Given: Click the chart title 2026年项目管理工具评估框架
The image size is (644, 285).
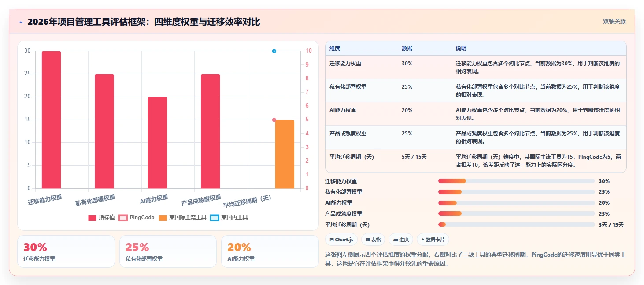Looking at the screenshot, I should pos(143,22).
